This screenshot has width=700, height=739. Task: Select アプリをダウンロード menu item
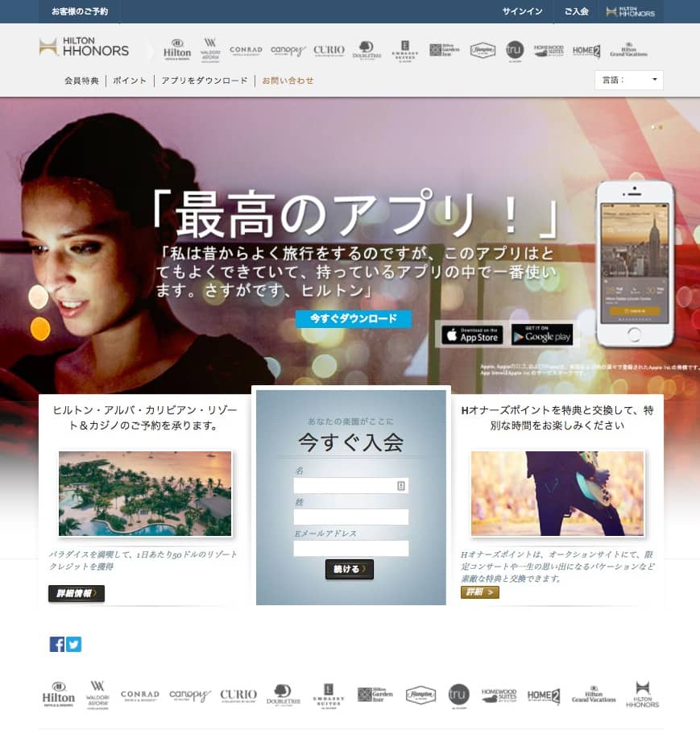click(x=205, y=81)
